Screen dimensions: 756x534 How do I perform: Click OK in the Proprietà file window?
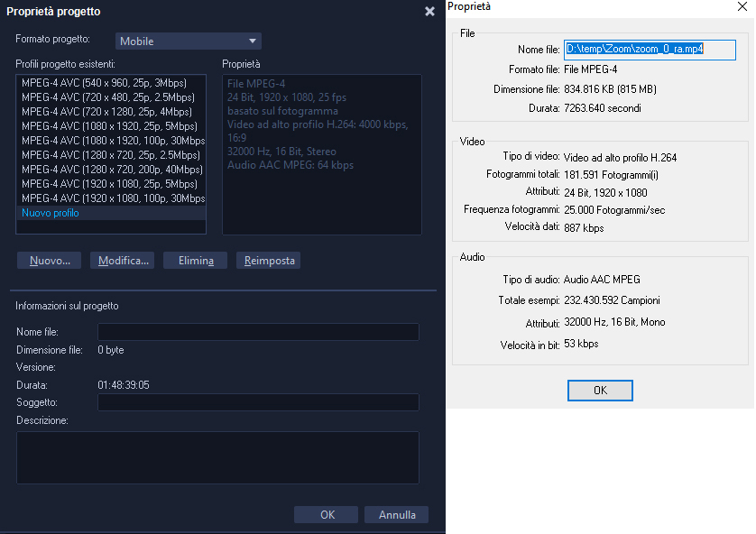(x=600, y=391)
